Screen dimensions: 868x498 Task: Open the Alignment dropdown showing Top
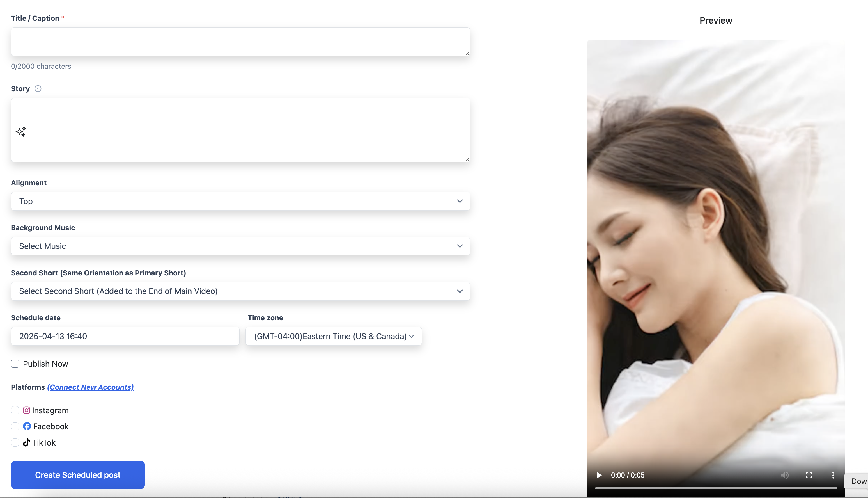coord(240,201)
